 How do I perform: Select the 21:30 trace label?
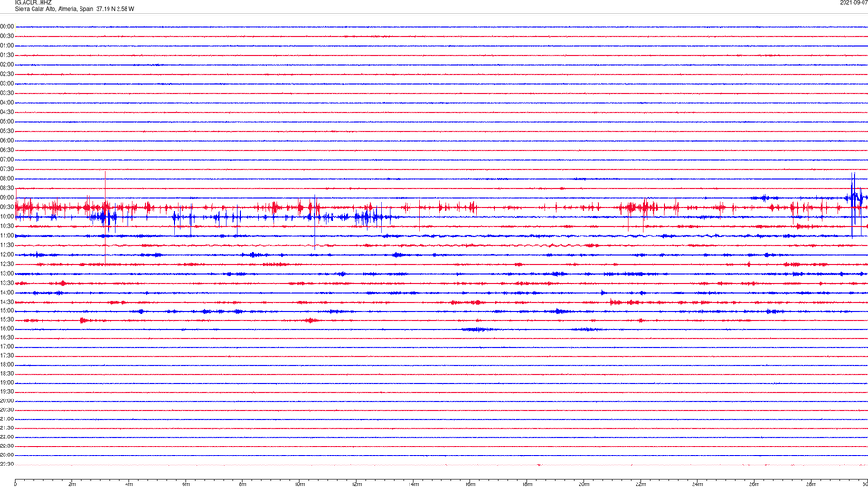coord(6,428)
